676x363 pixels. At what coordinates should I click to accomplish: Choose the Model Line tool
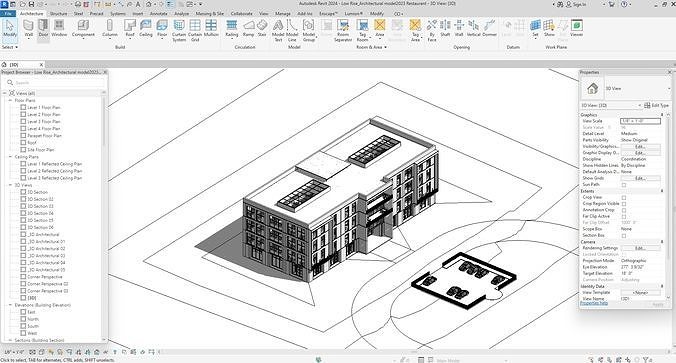pyautogui.click(x=292, y=31)
